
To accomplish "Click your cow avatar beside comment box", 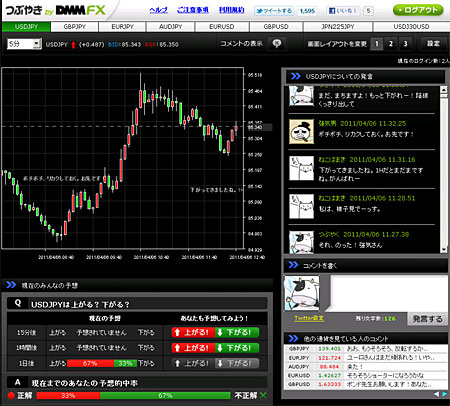I will pos(302,293).
